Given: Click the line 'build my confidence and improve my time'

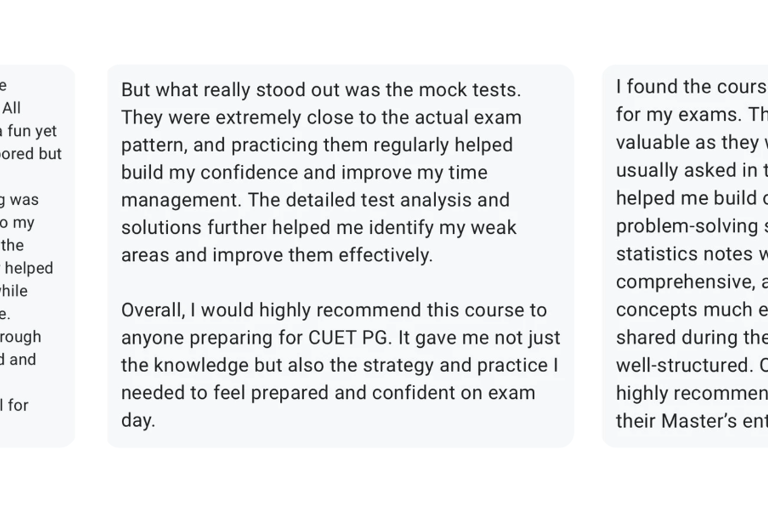Looking at the screenshot, I should pos(304,173).
